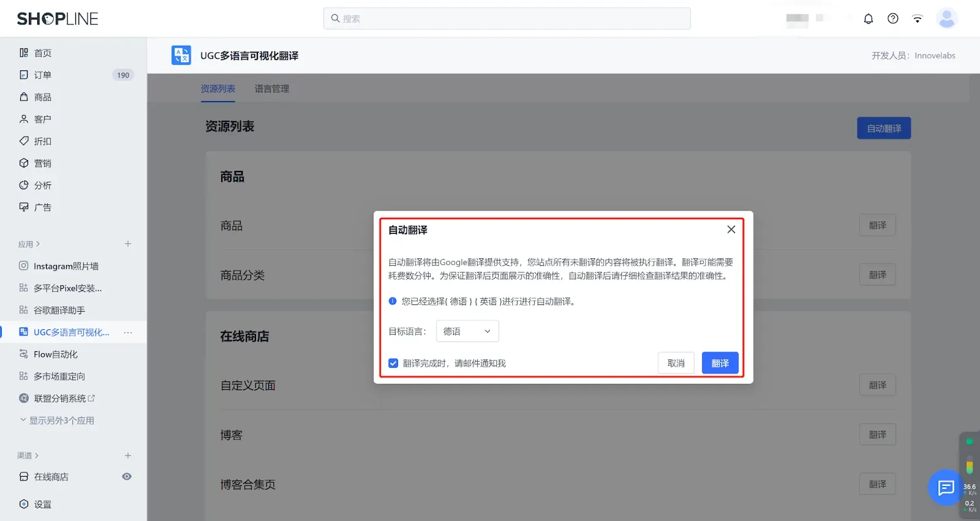Open the help question mark icon
The height and width of the screenshot is (521, 980).
[893, 19]
